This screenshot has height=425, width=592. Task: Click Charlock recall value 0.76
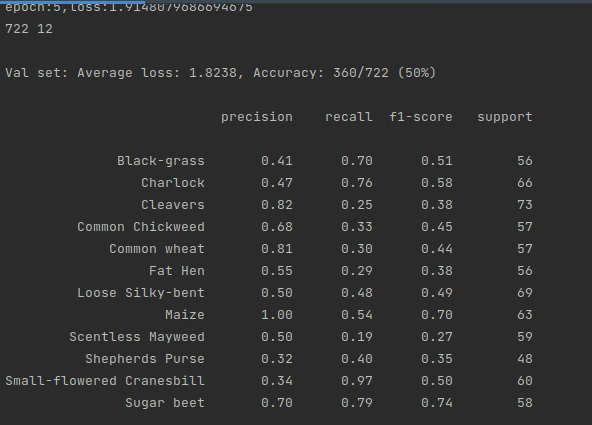point(357,183)
